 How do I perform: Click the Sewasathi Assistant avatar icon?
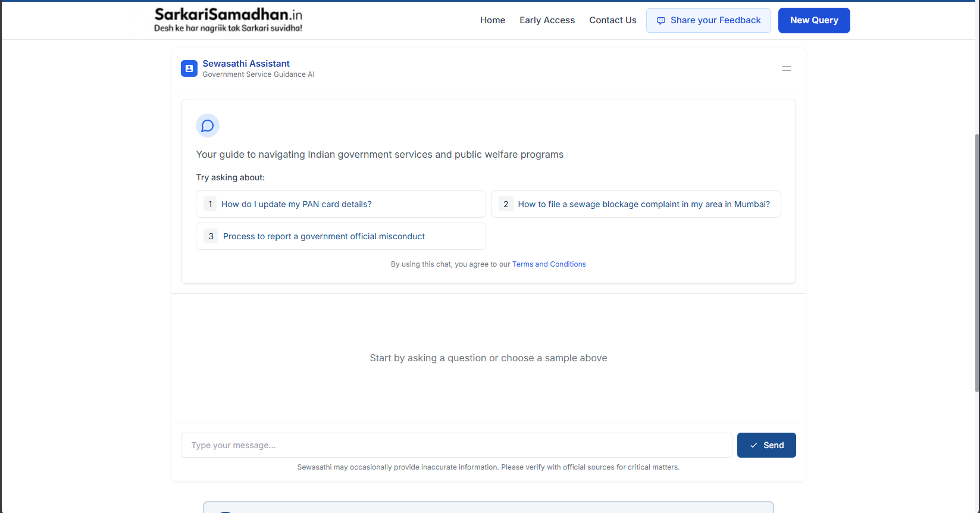point(189,68)
